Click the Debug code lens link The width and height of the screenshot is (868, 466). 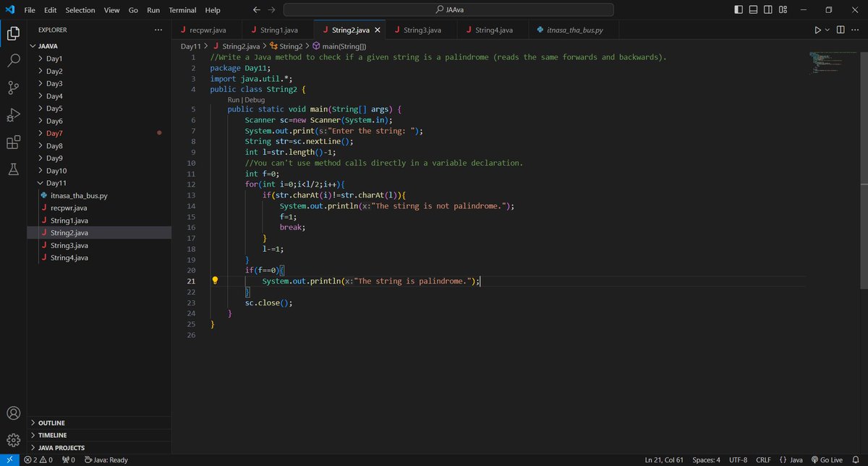(255, 100)
